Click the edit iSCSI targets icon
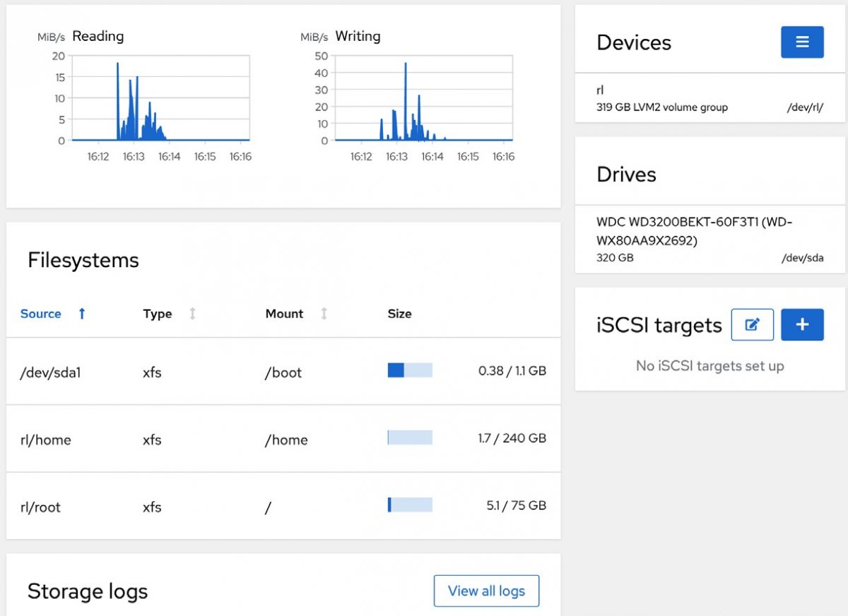 click(x=752, y=324)
